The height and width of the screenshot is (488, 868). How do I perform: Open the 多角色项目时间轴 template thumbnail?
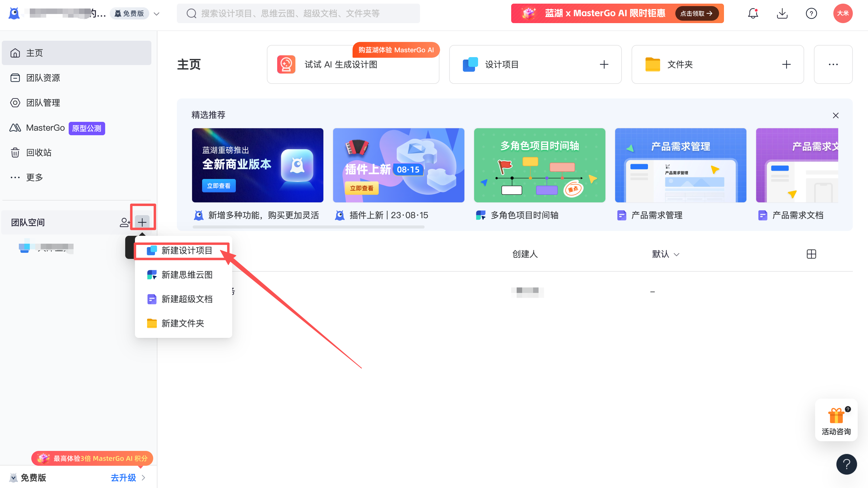pyautogui.click(x=539, y=165)
